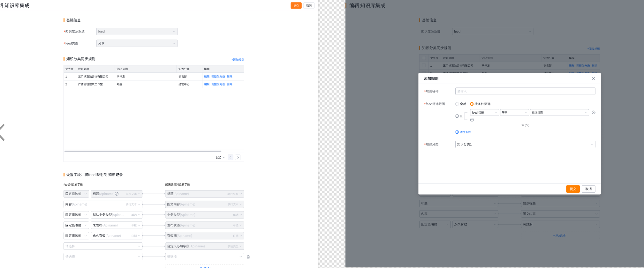644x268 pixels.
Task: Click 调整优先级 for 广西思锐建筑工作室 rule
Action: coord(218,84)
